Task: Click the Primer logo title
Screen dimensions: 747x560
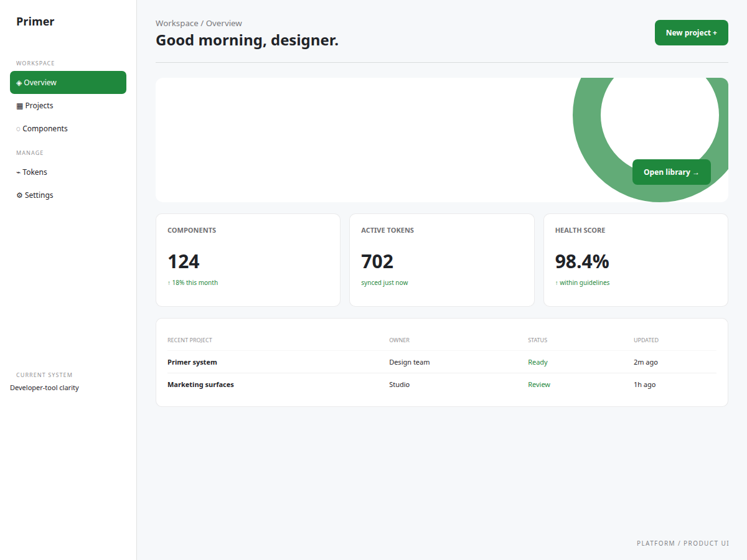Action: click(x=35, y=22)
